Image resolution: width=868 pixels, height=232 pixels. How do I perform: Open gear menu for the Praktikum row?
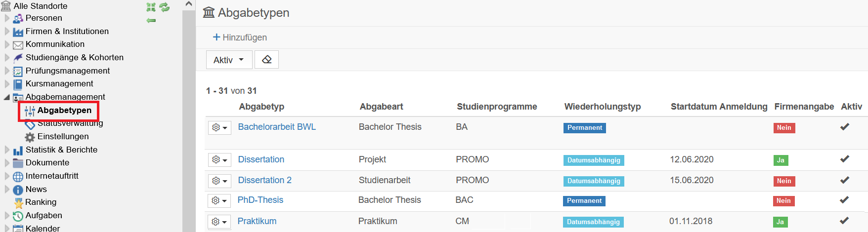(x=219, y=222)
